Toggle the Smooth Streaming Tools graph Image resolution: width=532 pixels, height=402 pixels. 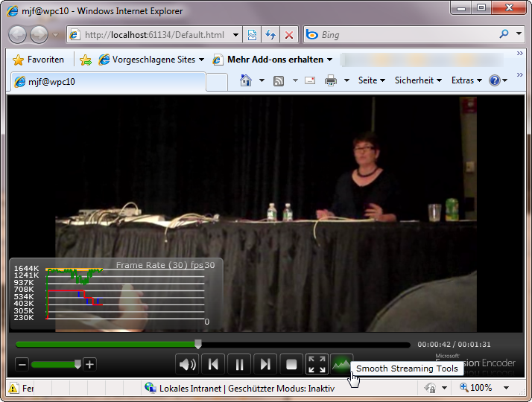pyautogui.click(x=341, y=365)
